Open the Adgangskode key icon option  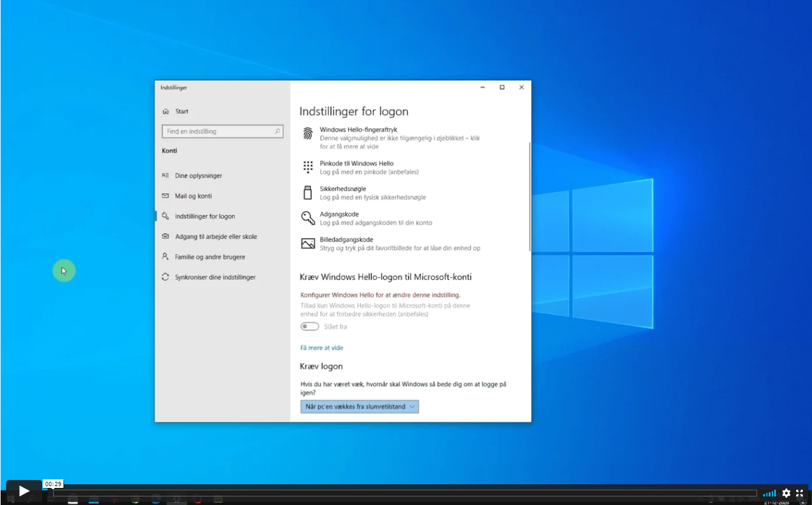click(x=308, y=218)
